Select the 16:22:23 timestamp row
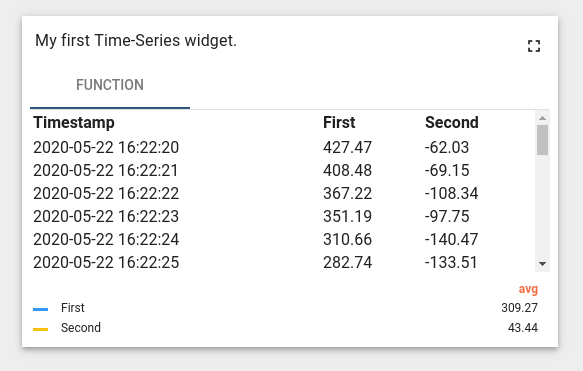The height and width of the screenshot is (371, 583). tap(284, 216)
